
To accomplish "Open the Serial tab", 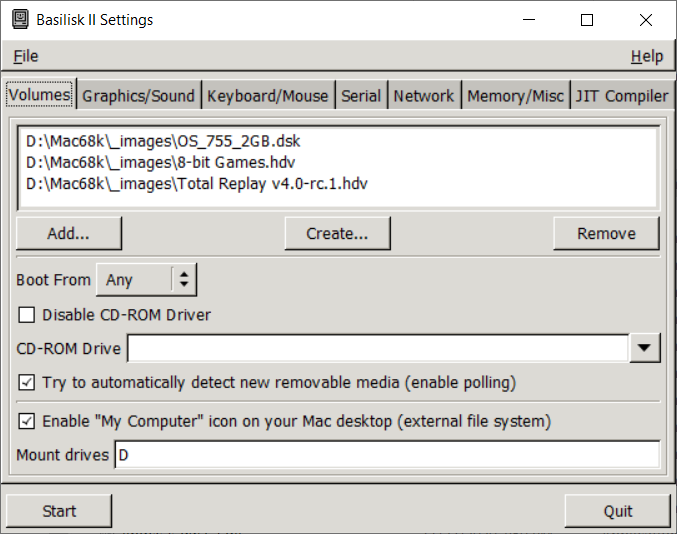I will [361, 96].
